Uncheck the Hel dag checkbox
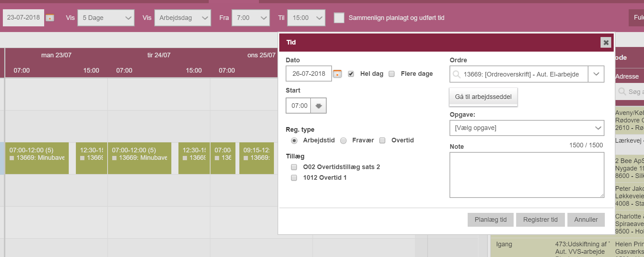 [x=351, y=74]
